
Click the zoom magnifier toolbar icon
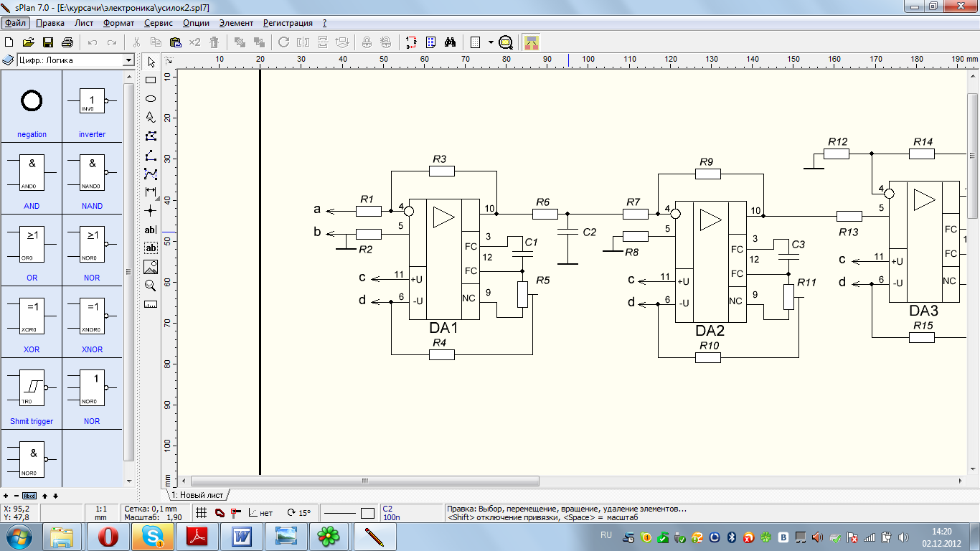(506, 42)
